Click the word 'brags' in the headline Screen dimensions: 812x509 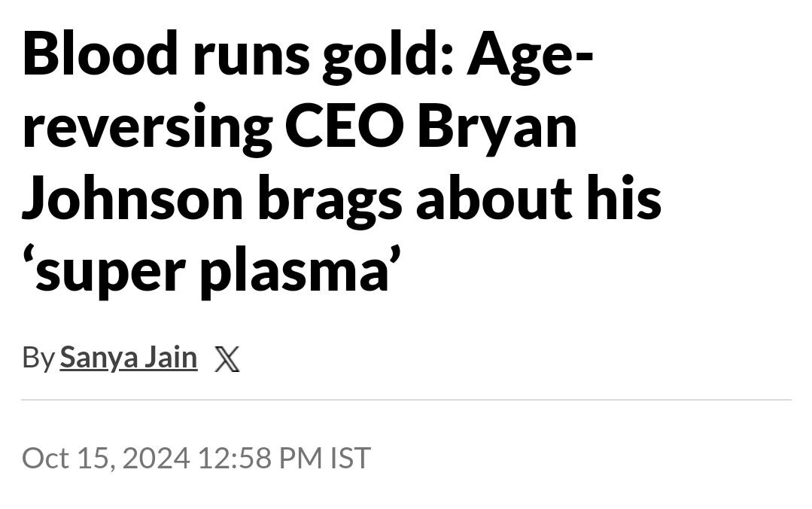[330, 202]
